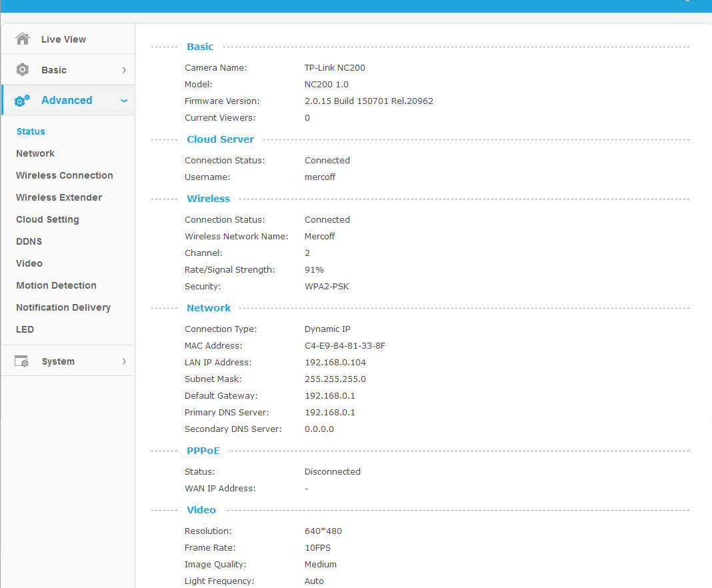Open the Cloud Setting page
712x588 pixels.
click(x=48, y=219)
